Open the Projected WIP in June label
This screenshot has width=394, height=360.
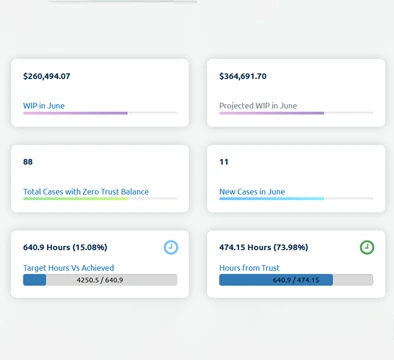tap(258, 106)
